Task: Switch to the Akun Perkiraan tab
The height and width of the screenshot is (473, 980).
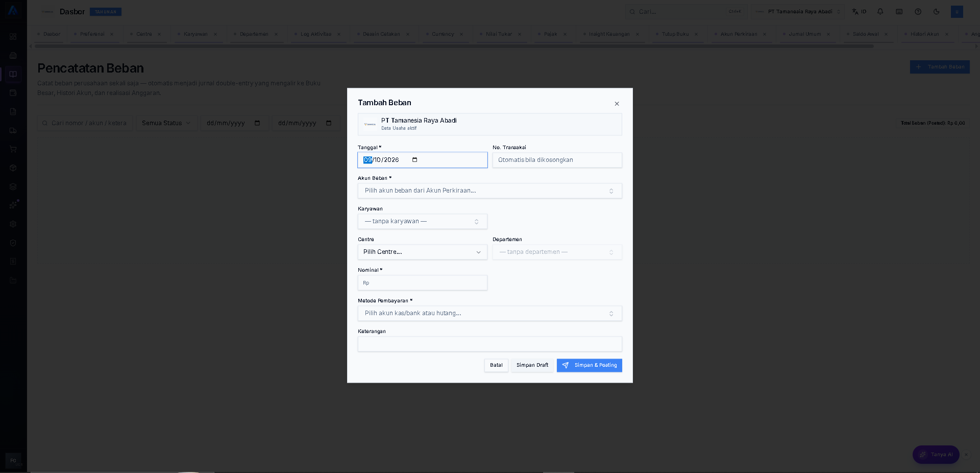Action: [x=739, y=34]
